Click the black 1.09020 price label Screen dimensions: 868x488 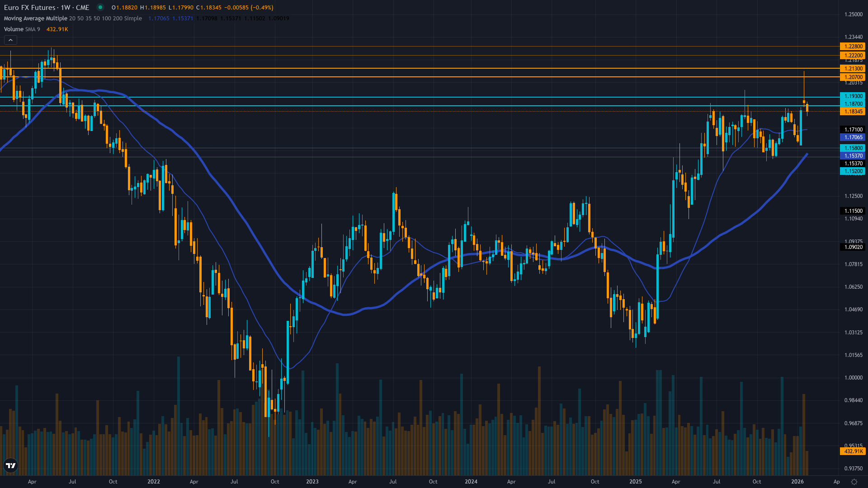coord(853,247)
